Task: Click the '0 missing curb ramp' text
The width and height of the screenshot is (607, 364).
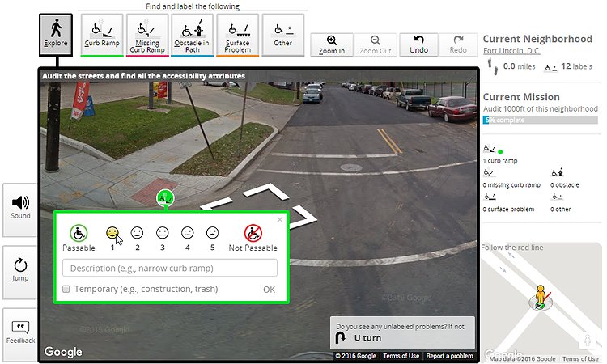Action: [511, 185]
